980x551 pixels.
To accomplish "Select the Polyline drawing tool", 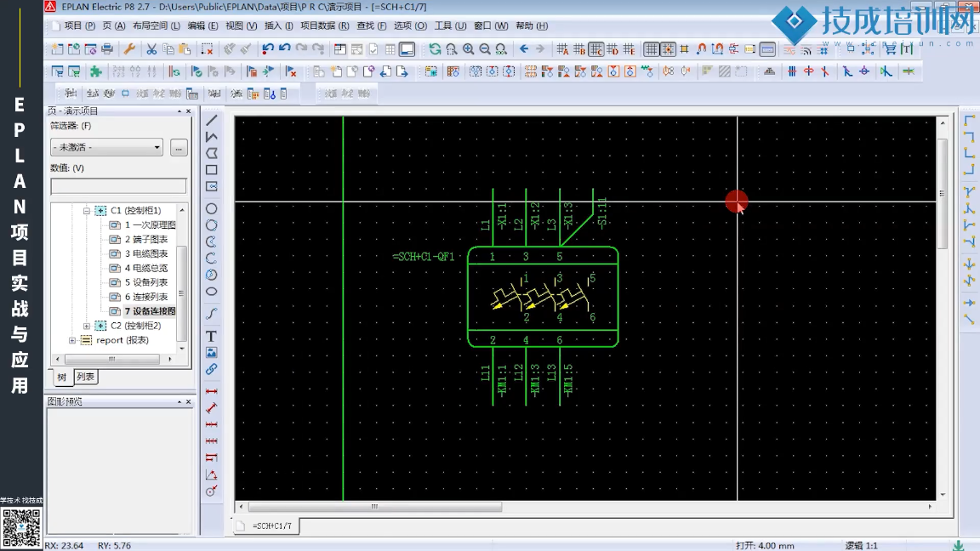I will [211, 136].
